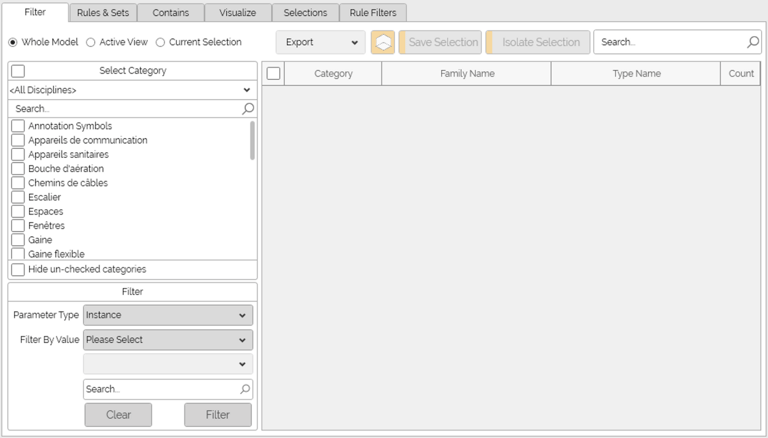Click the magnifier icon in the top search box
The image size is (768, 438).
753,42
